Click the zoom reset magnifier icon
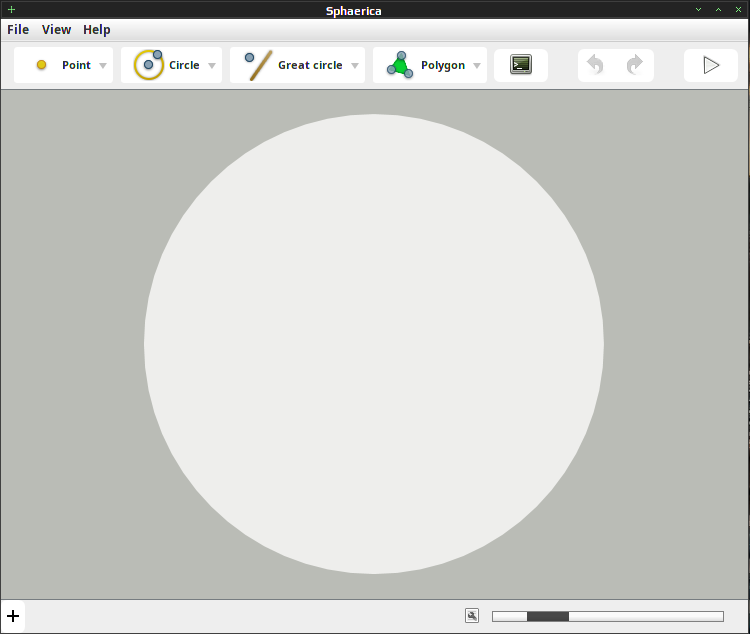The height and width of the screenshot is (634, 750). tap(472, 616)
